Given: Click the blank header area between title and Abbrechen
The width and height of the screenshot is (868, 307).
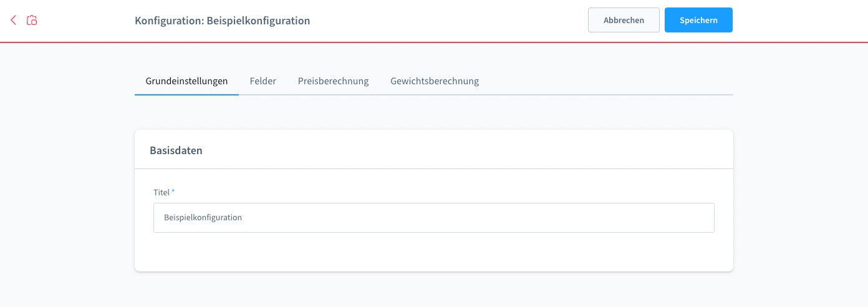Looking at the screenshot, I should (x=449, y=21).
